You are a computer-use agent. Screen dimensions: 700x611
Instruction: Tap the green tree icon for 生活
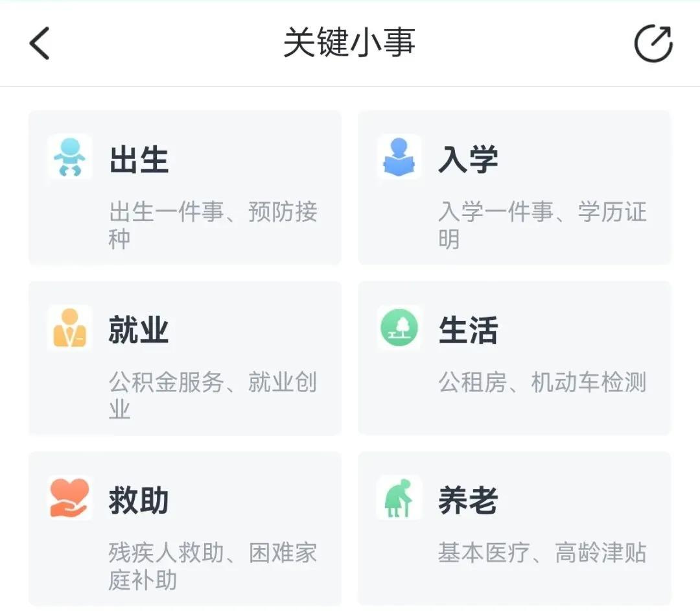[399, 328]
